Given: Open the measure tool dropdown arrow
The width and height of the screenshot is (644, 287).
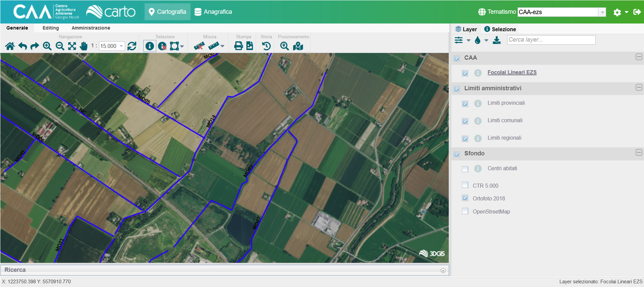Looking at the screenshot, I should pos(222,46).
